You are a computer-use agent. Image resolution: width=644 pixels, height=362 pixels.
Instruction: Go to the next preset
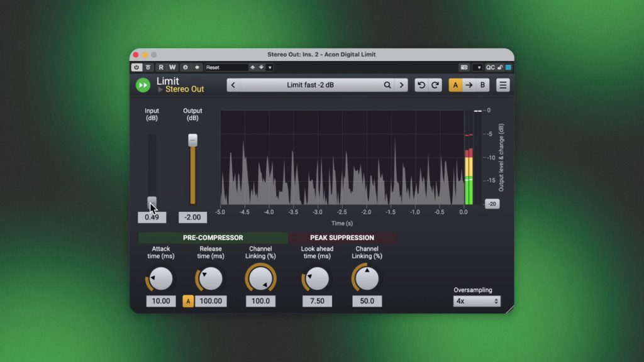(x=401, y=85)
